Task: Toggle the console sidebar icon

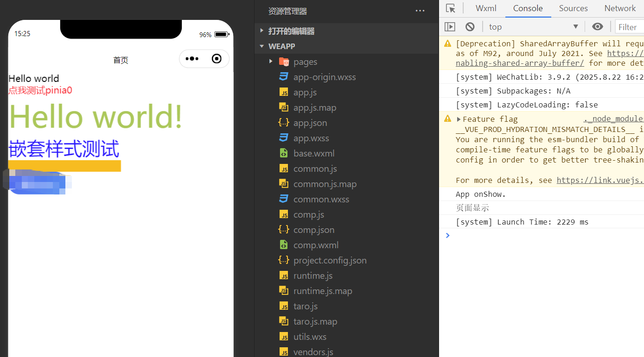Action: tap(450, 27)
